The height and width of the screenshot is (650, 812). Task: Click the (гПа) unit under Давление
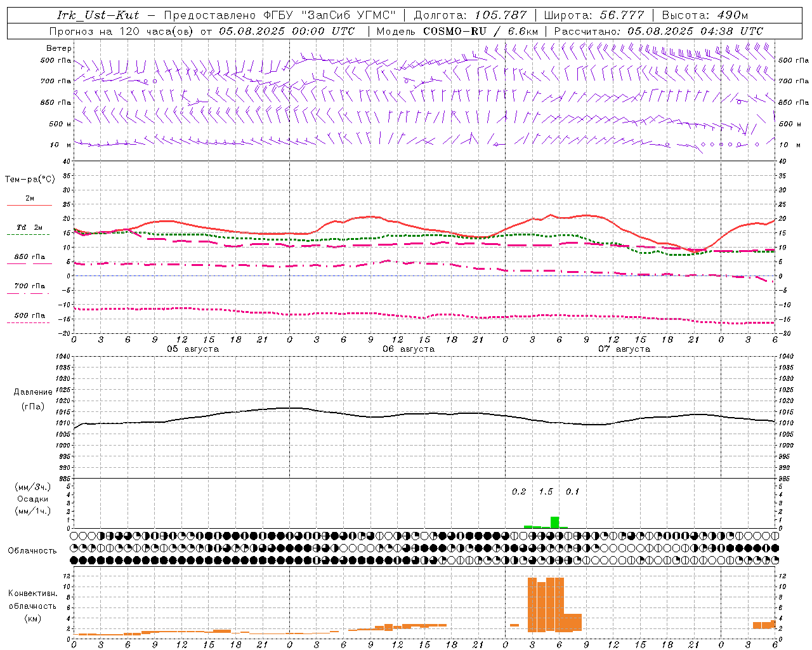pos(33,407)
